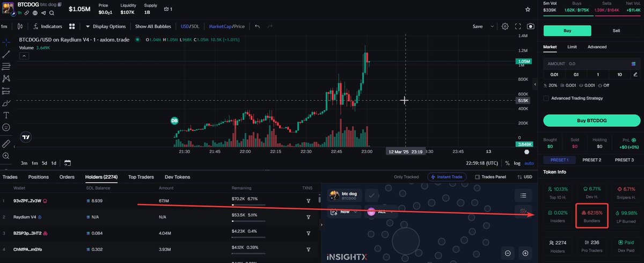Open chart settings gear
Viewport: 644px width, 263px height.
point(505,26)
